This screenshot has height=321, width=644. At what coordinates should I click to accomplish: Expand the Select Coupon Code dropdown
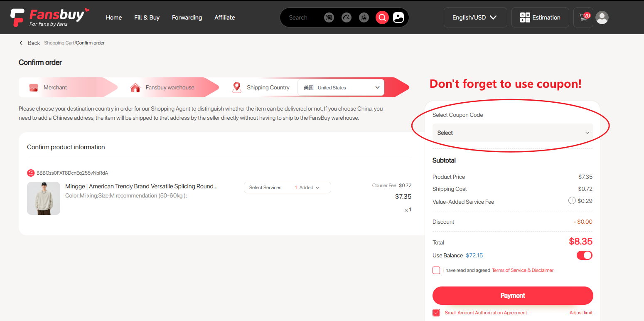click(513, 133)
